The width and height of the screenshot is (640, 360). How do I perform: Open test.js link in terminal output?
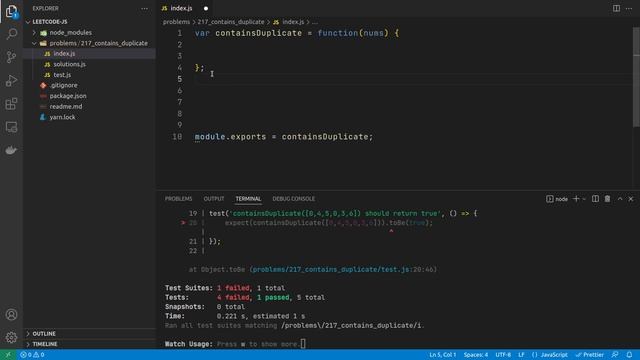(332, 269)
